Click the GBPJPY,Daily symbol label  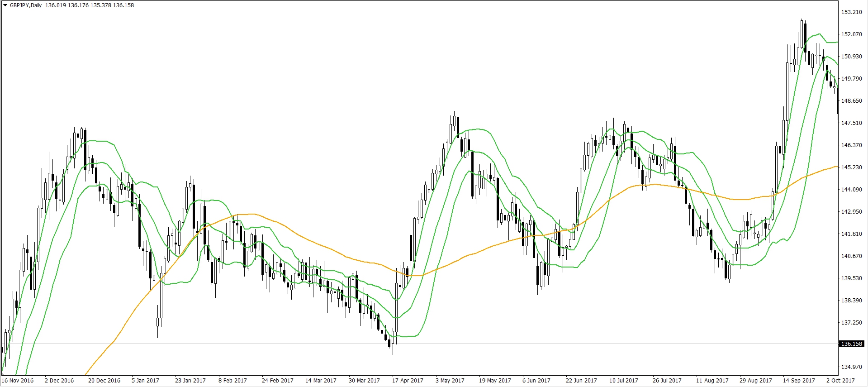click(26, 5)
